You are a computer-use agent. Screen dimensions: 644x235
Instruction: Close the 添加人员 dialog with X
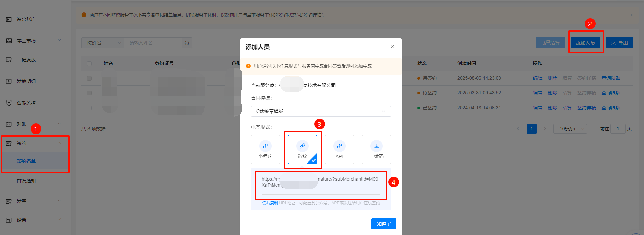pyautogui.click(x=392, y=47)
